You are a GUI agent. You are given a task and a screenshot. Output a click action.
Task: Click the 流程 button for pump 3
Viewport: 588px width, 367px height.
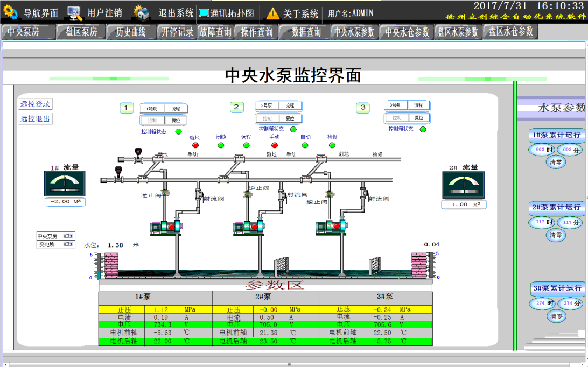tap(418, 105)
